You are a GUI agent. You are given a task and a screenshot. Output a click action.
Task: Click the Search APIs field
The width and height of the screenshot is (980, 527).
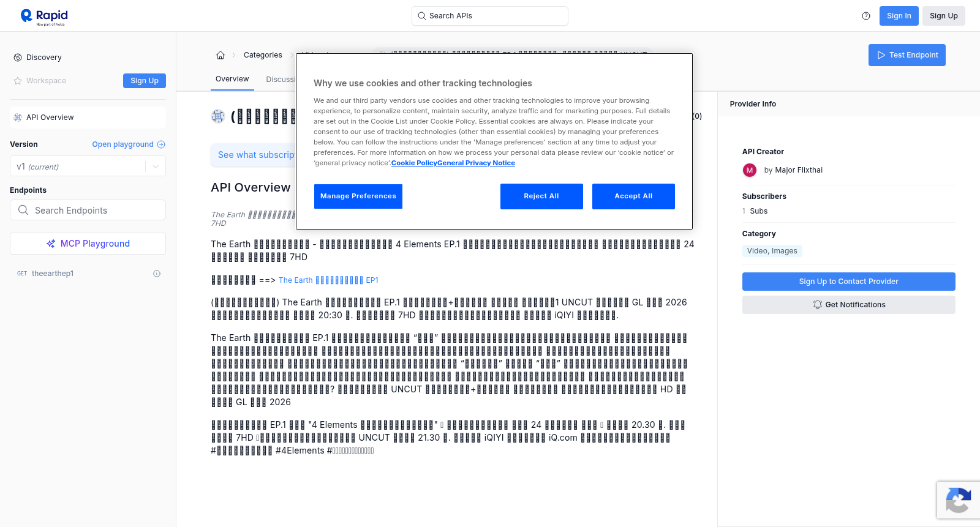tap(490, 16)
